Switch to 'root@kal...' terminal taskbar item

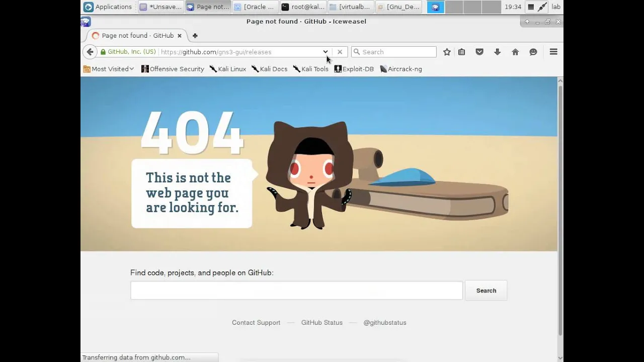tap(302, 7)
